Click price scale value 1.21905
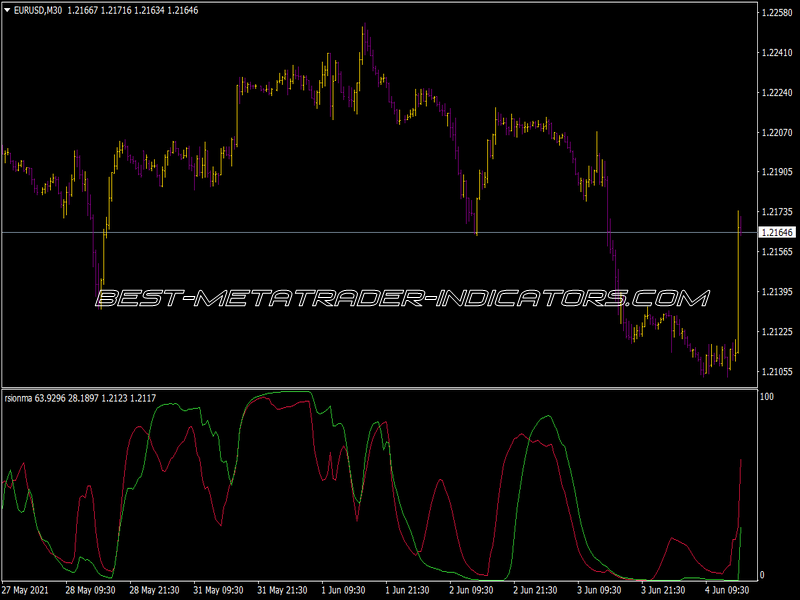 (777, 172)
